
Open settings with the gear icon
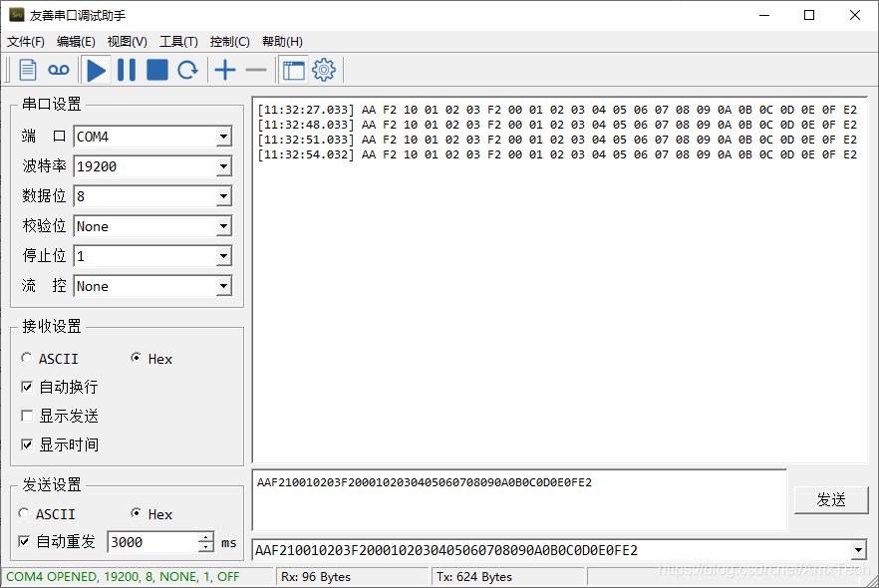pyautogui.click(x=324, y=70)
